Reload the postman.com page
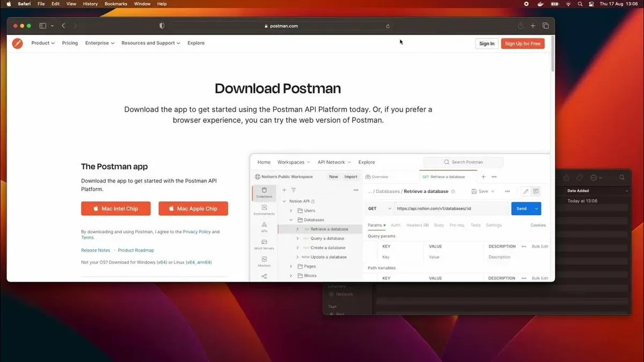The height and width of the screenshot is (362, 644). [387, 26]
